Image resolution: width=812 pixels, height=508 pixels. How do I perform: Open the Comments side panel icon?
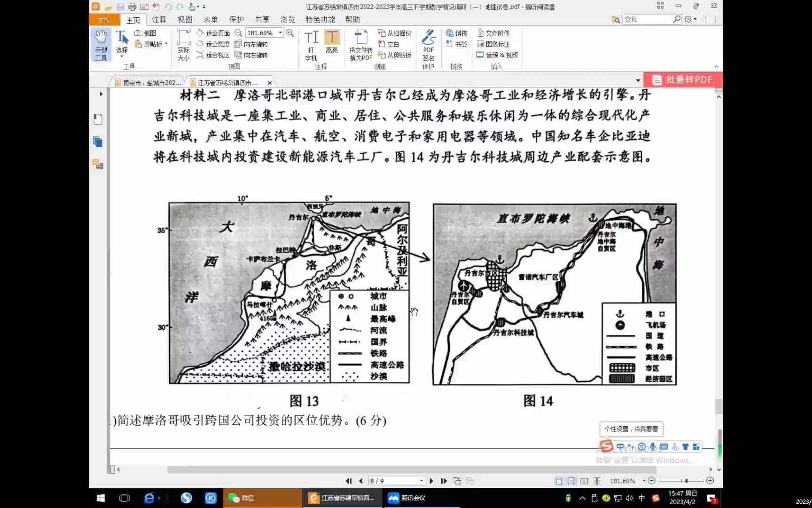(x=98, y=164)
